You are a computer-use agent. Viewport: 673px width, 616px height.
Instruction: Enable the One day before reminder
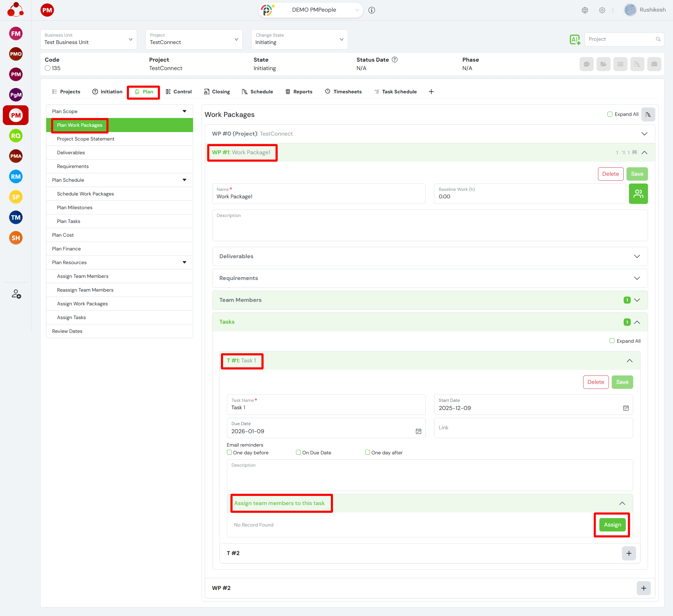(229, 453)
